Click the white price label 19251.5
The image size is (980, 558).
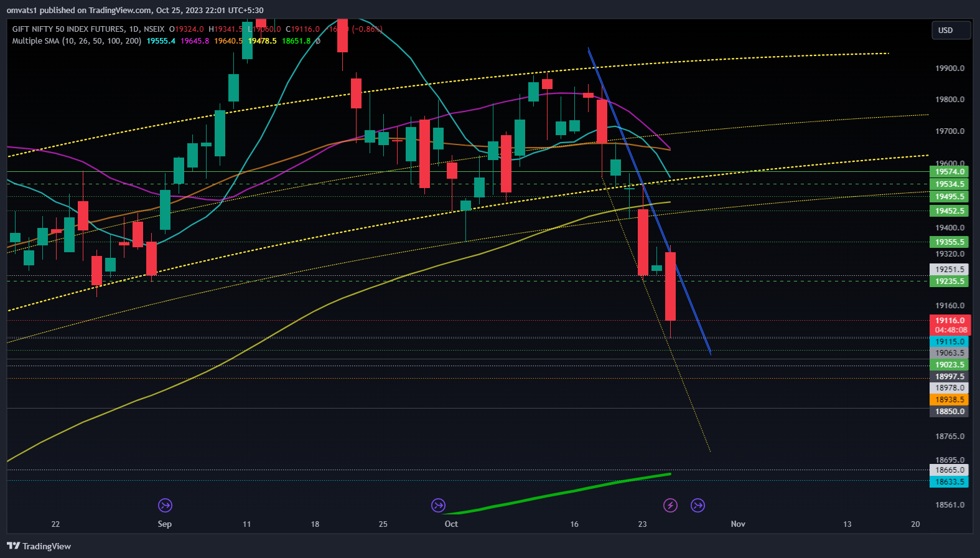click(950, 270)
